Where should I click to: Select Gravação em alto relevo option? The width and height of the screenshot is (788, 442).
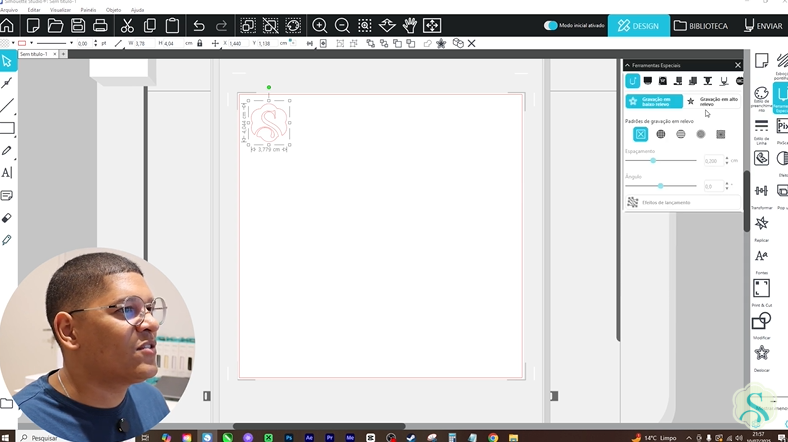click(713, 101)
